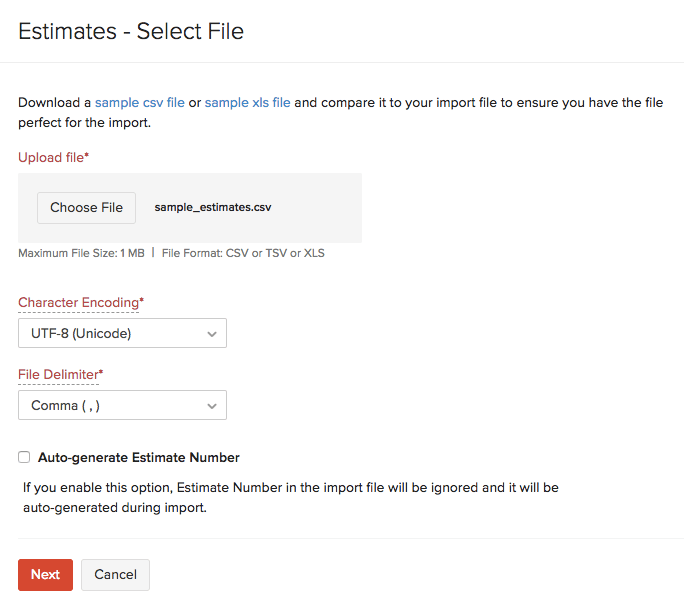684x606 pixels.
Task: Click the sample_estimates.csv file name
Action: click(213, 208)
